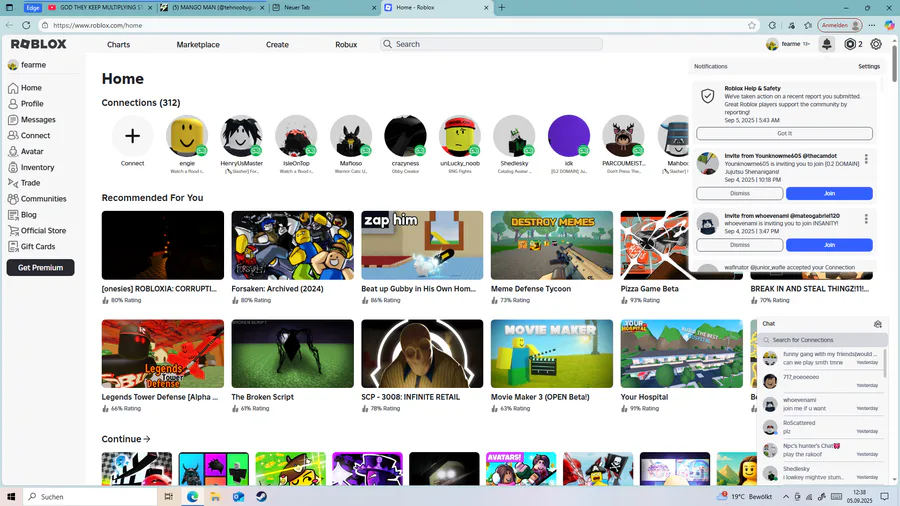Open the Robux balance icon
This screenshot has width=900, height=506.
(850, 44)
